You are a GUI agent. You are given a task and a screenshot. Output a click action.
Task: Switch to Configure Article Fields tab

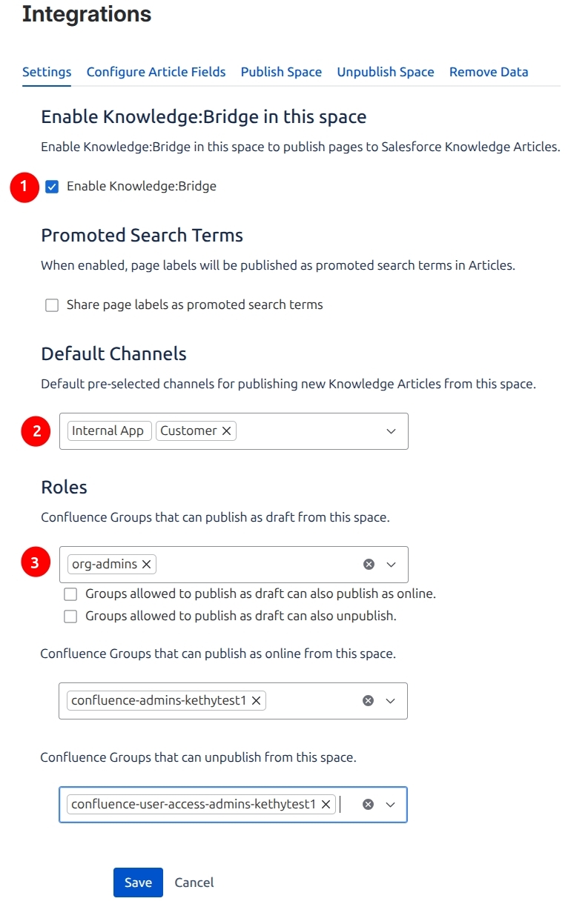pos(156,72)
